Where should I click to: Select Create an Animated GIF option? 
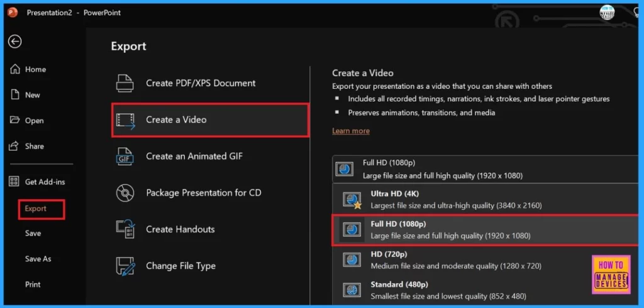click(210, 156)
